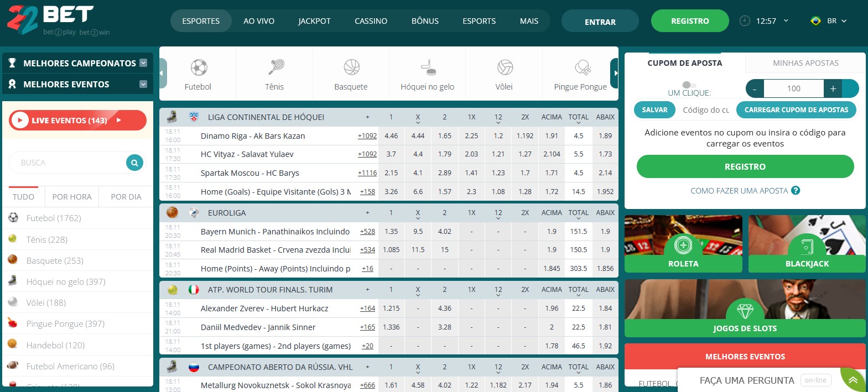Screen dimensions: 868x392
Task: Open the AO VIVO menu
Action: [x=259, y=21]
